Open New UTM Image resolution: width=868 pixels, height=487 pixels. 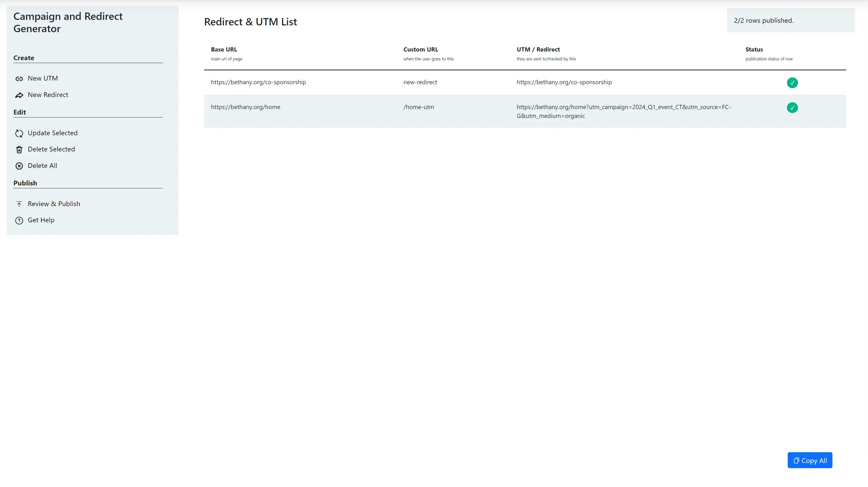tap(43, 78)
